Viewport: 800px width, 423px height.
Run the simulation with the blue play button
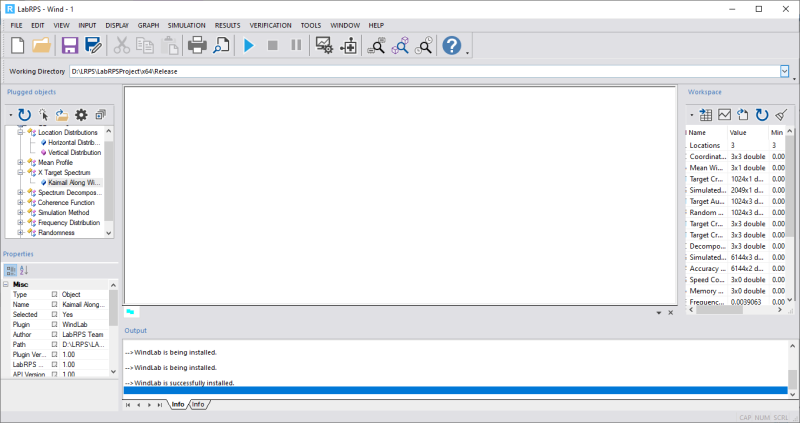(248, 45)
